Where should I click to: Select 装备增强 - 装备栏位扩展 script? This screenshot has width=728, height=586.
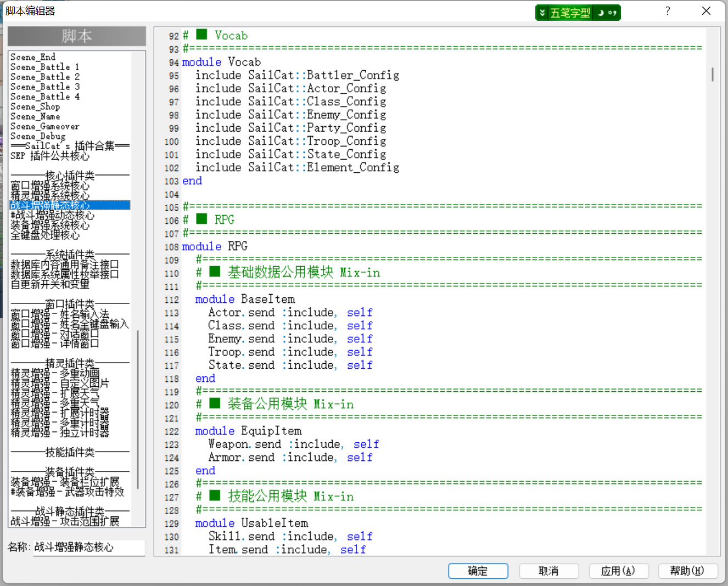[x=65, y=482]
